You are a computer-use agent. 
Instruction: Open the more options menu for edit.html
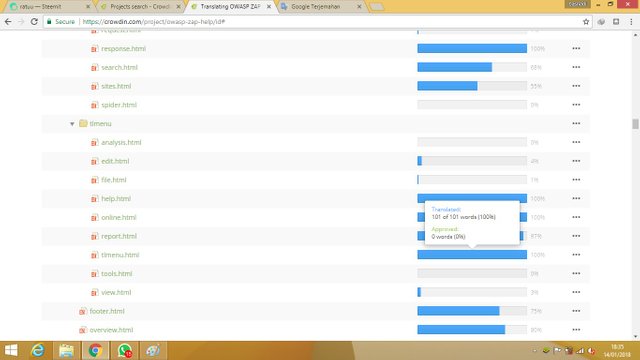coord(576,161)
